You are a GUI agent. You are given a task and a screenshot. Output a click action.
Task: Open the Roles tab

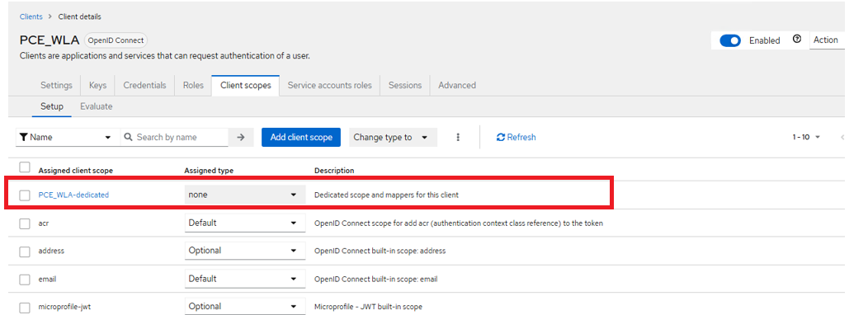tap(193, 85)
